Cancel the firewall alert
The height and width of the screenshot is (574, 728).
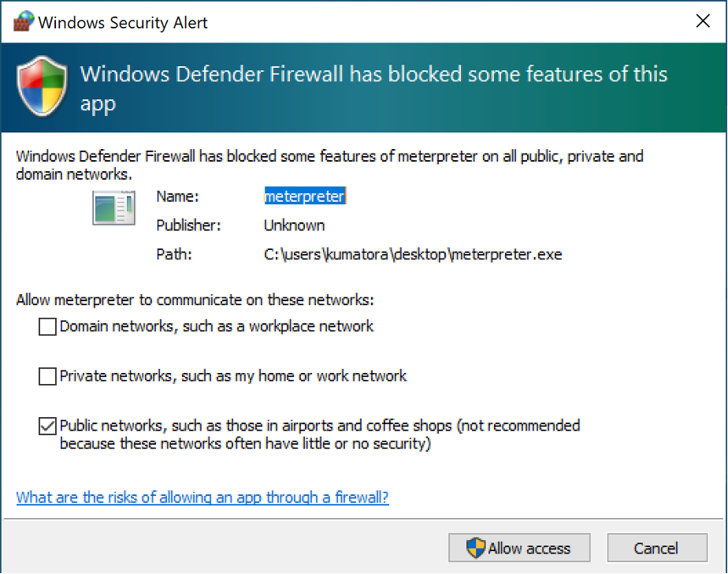click(657, 548)
